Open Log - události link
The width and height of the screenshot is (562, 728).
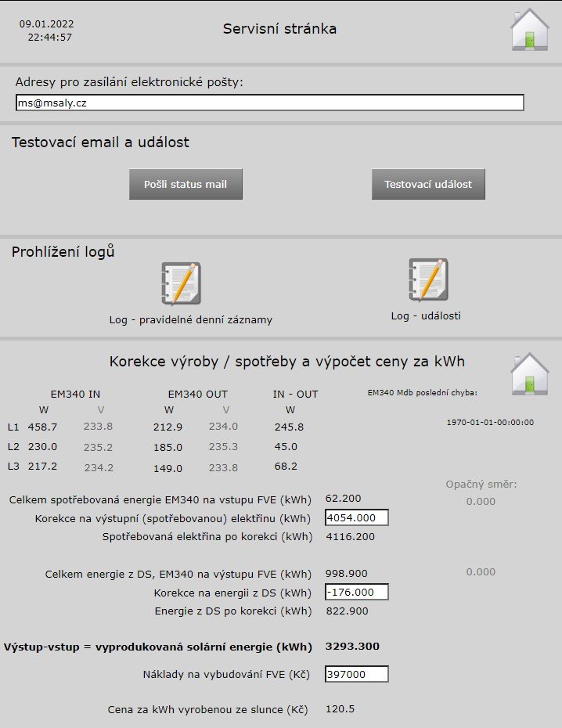coord(426,315)
